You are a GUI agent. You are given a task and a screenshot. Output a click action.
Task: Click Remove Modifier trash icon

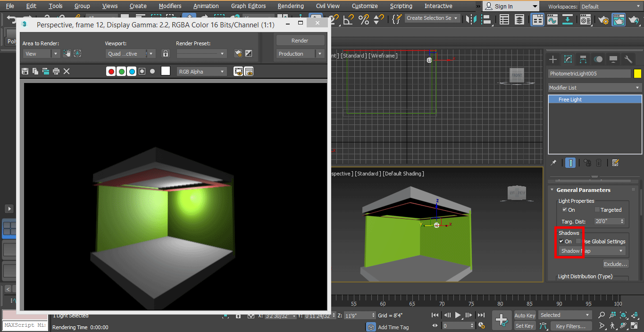599,163
